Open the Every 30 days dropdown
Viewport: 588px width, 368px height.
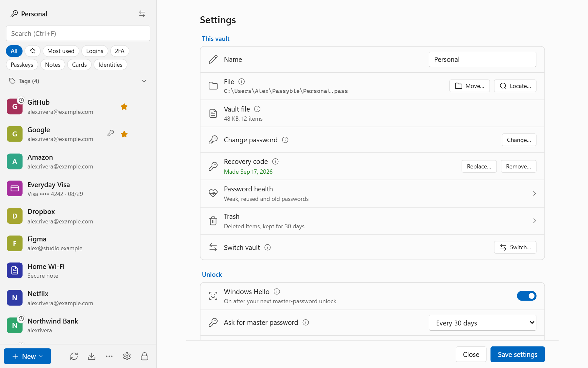pos(482,323)
